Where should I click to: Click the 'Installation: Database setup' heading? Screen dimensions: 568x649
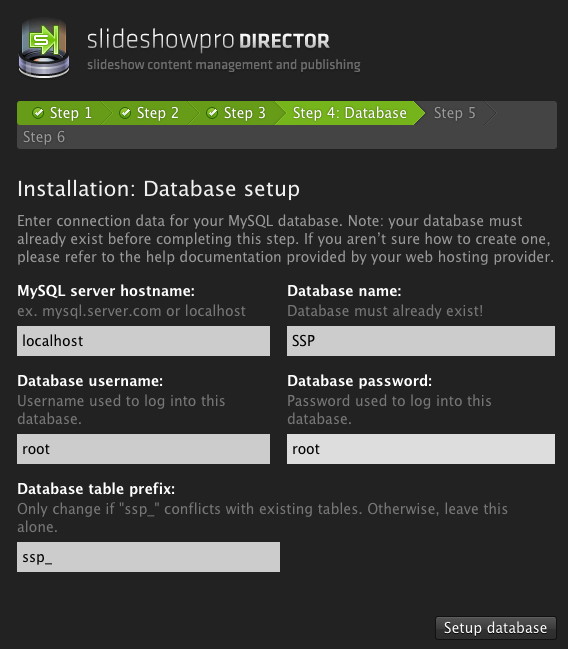[159, 189]
